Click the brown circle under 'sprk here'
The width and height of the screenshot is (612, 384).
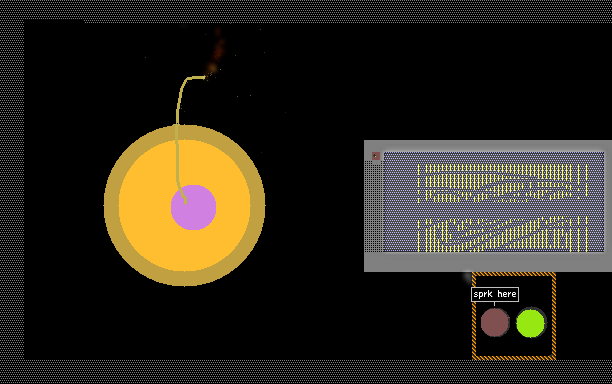(495, 322)
